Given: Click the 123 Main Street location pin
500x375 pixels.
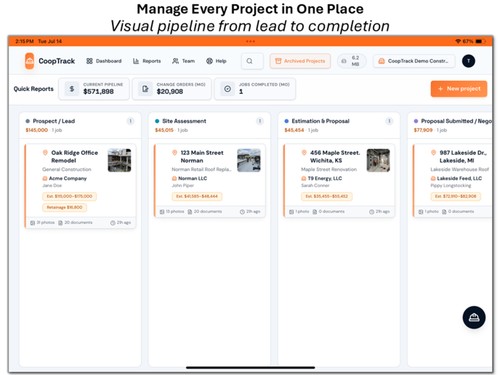Looking at the screenshot, I should 174,153.
